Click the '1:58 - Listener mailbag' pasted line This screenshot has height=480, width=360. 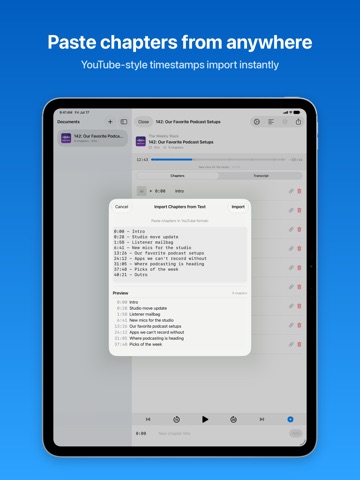143,242
